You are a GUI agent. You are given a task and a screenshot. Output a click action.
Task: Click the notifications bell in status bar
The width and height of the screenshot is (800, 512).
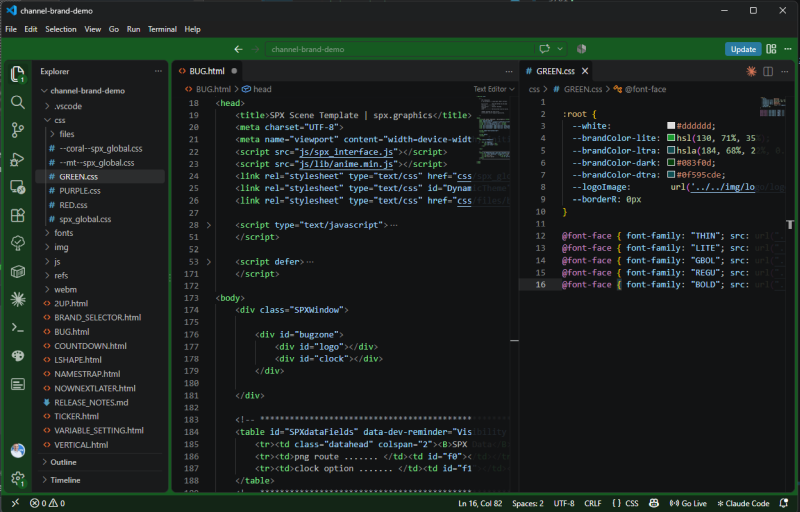click(x=784, y=503)
